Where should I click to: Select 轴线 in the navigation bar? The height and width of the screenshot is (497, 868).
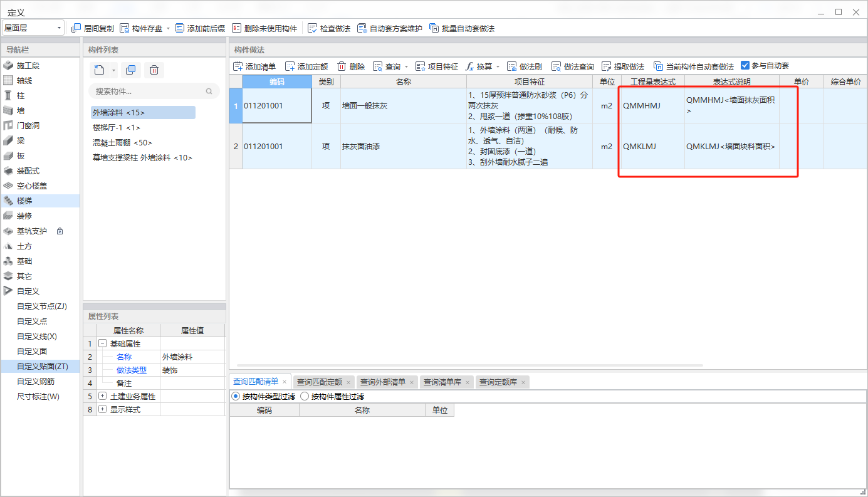[x=40, y=80]
